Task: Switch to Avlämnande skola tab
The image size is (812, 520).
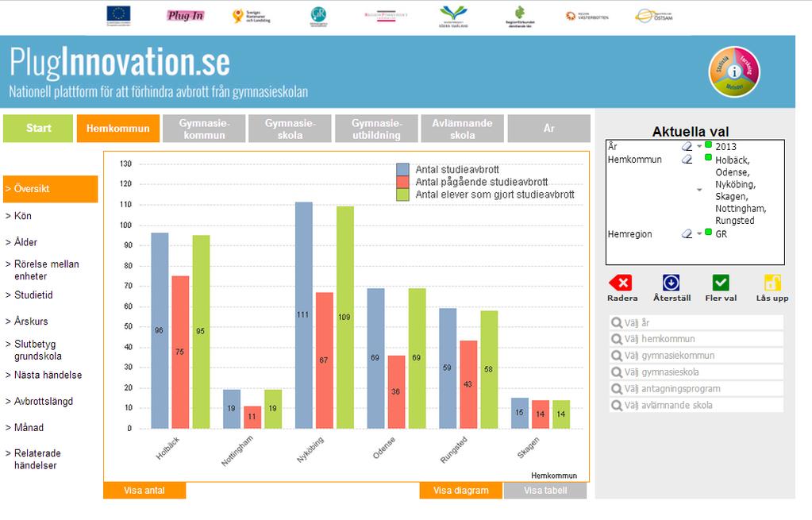Action: point(463,129)
